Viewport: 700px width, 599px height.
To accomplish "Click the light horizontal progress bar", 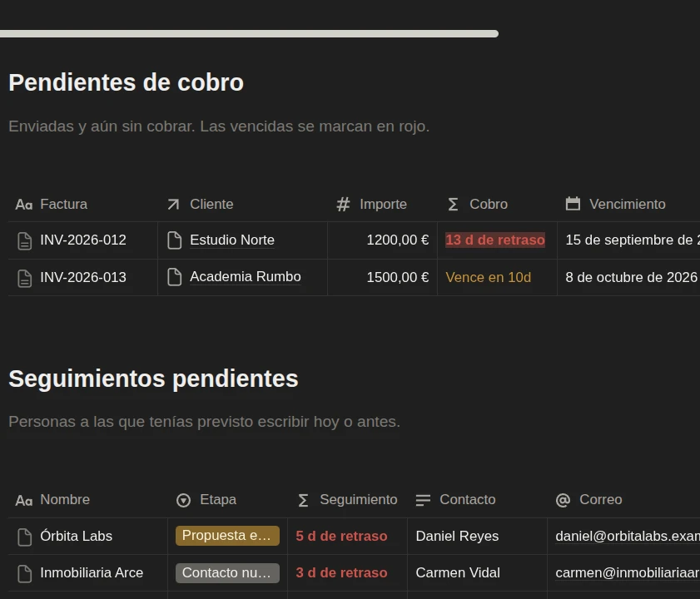I will pos(249,33).
